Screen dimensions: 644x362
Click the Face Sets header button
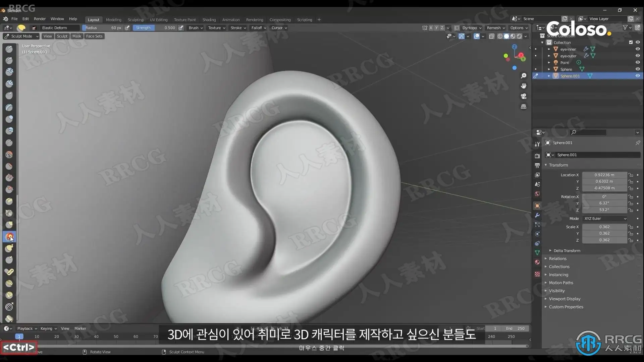[94, 36]
